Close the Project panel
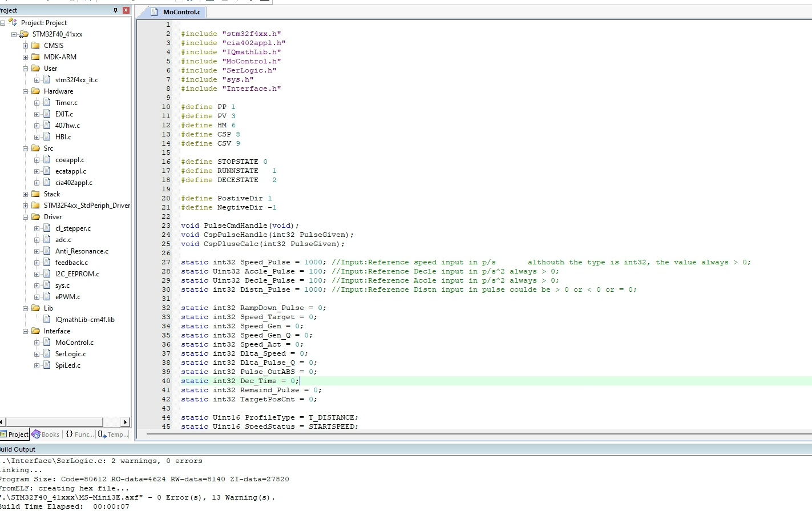Screen dimensions: 812x511 tap(126, 10)
